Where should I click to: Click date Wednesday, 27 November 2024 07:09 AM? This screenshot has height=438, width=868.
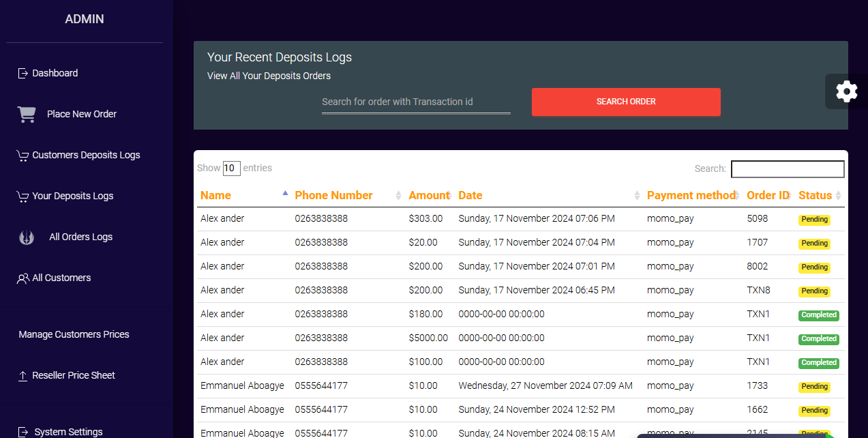tap(545, 385)
